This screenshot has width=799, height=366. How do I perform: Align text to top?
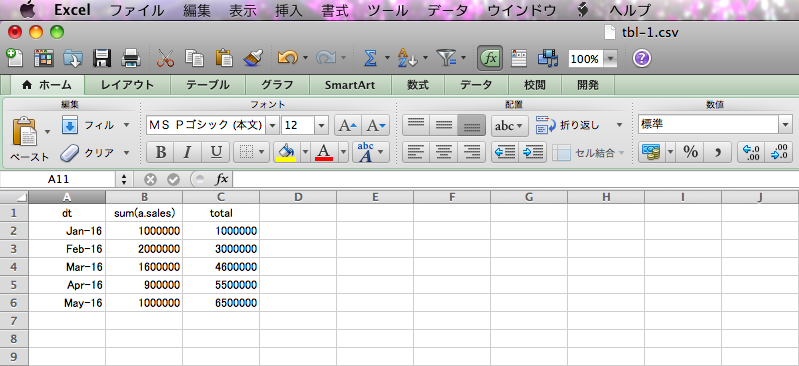pyautogui.click(x=416, y=125)
